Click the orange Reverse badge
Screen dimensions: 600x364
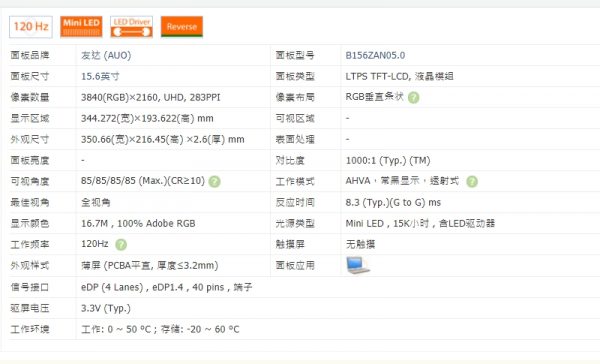[x=182, y=27]
